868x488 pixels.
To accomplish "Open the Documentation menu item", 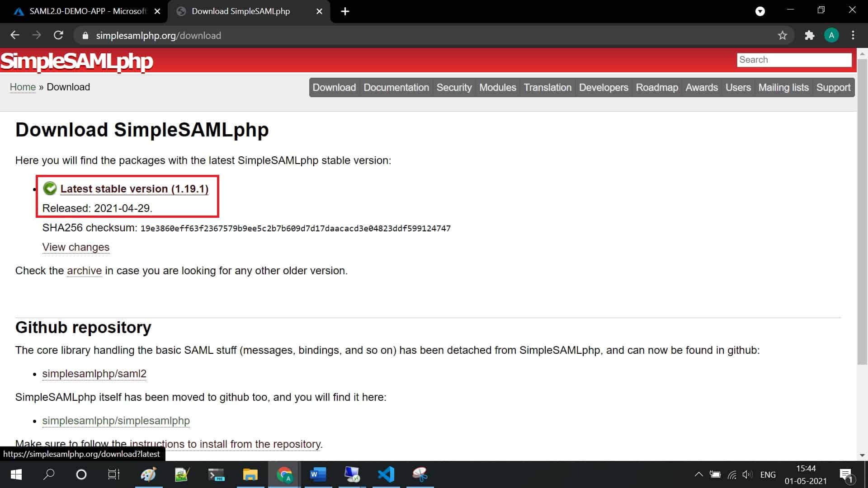I will 396,87.
